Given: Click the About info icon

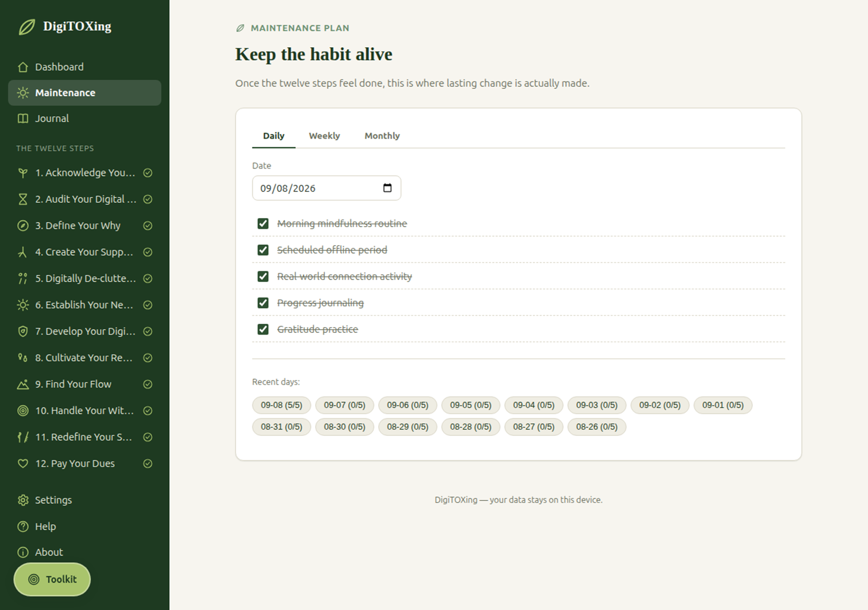Looking at the screenshot, I should coord(23,553).
